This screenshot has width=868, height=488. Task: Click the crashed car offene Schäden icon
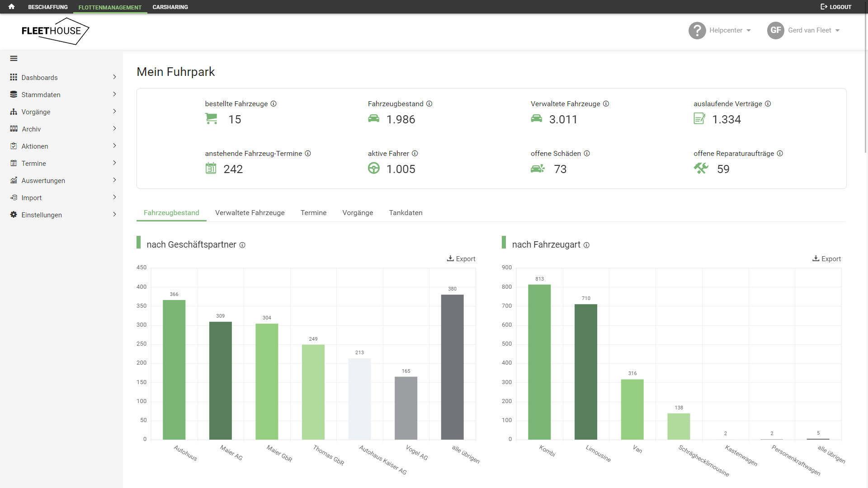(537, 169)
